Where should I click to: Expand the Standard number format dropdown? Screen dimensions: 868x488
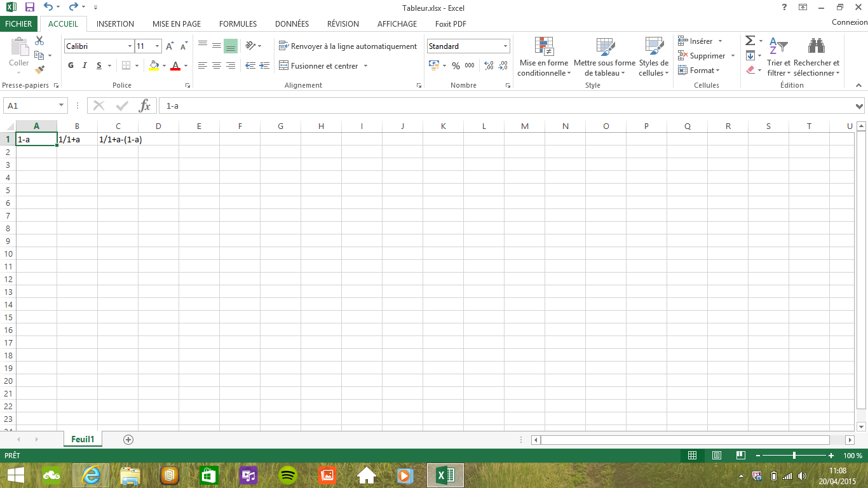click(x=506, y=46)
